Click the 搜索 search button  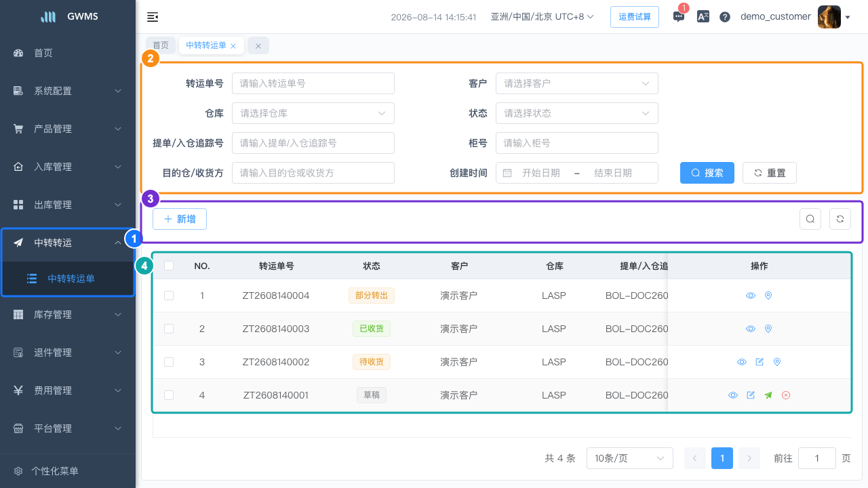(x=707, y=173)
